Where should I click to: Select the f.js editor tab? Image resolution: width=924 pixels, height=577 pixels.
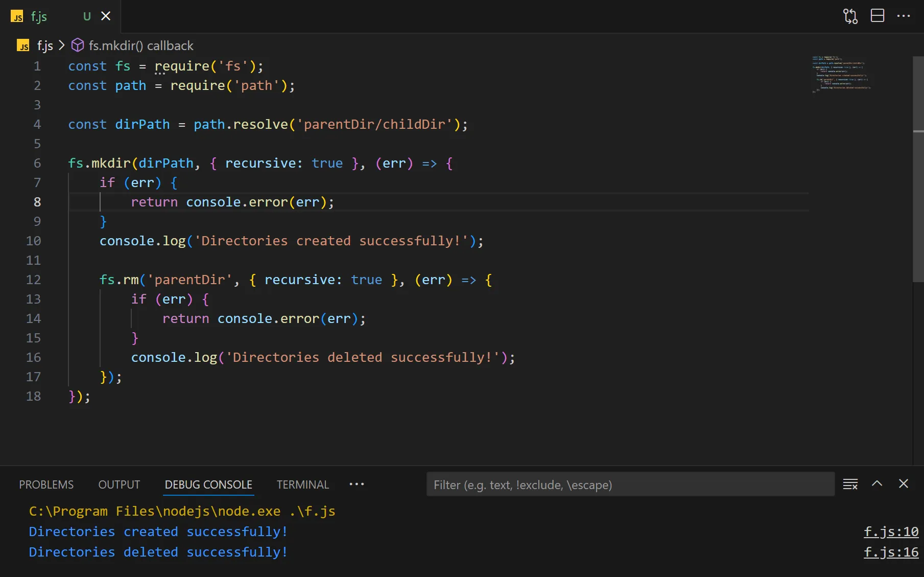(x=60, y=16)
